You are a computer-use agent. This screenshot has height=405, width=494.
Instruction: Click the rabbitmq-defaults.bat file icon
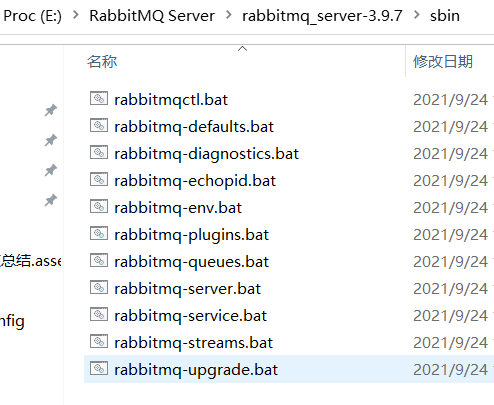click(99, 126)
